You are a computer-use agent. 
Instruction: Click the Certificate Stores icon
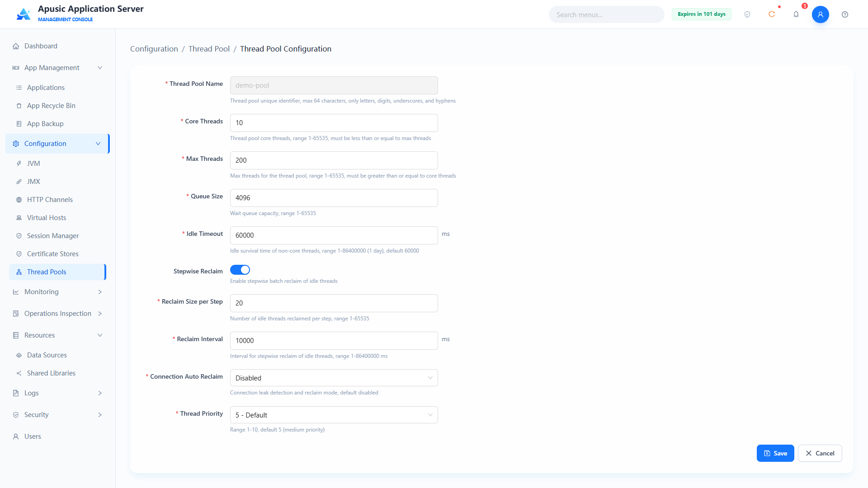coord(19,254)
